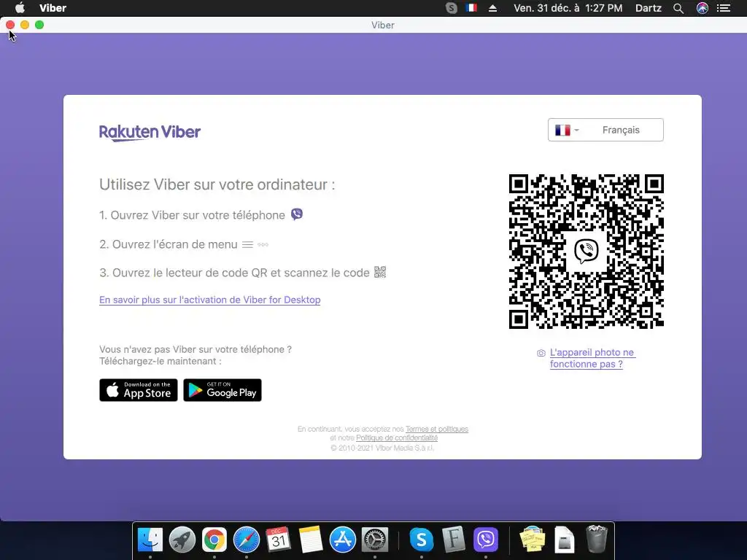Open the sticky notes stack in dock
This screenshot has height=560, width=747.
(x=532, y=540)
